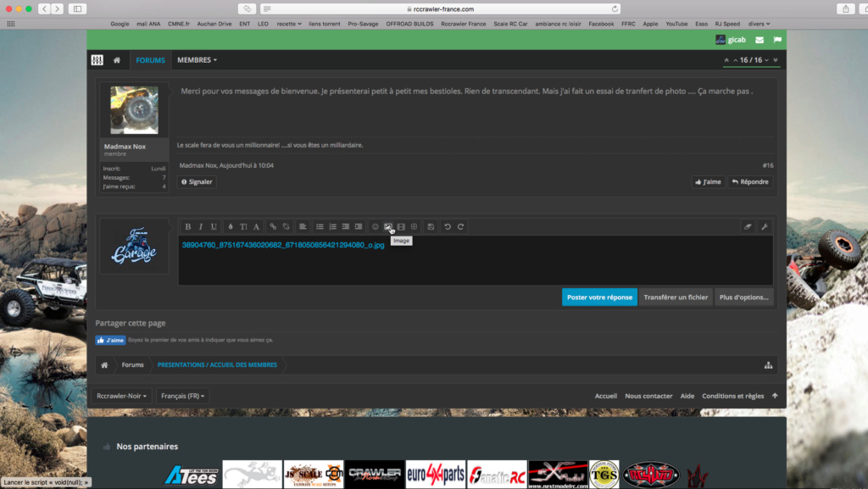
Task: Toggle bold formatting in the reply editor
Action: (188, 226)
